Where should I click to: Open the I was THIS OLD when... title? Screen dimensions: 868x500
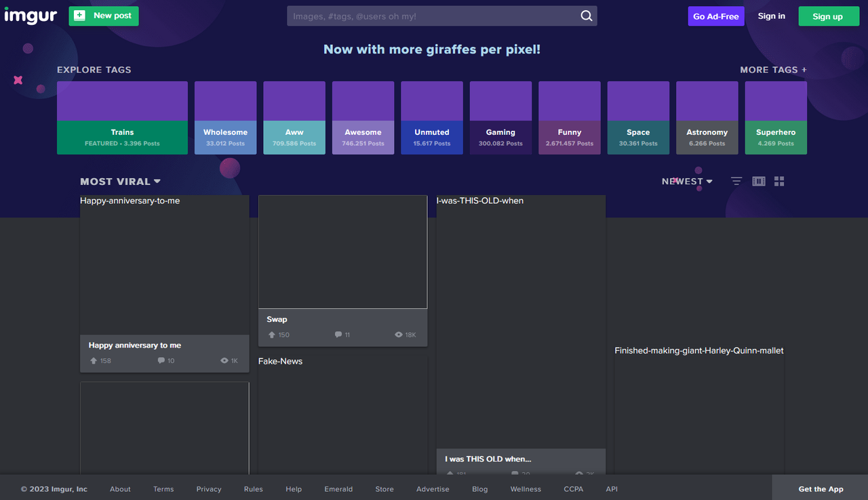coord(488,459)
